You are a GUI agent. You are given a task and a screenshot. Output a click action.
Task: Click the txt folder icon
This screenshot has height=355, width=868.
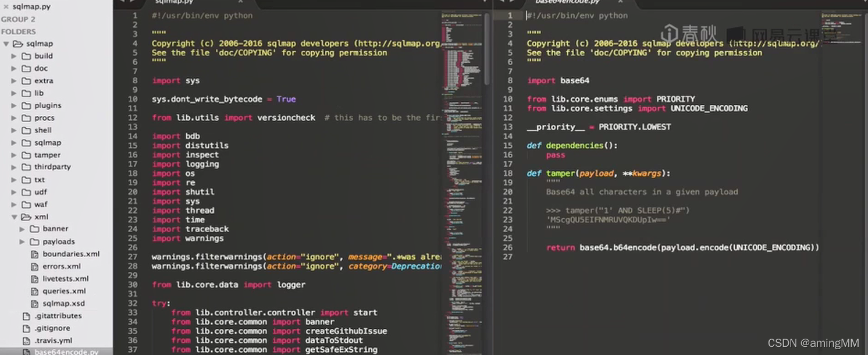point(26,180)
